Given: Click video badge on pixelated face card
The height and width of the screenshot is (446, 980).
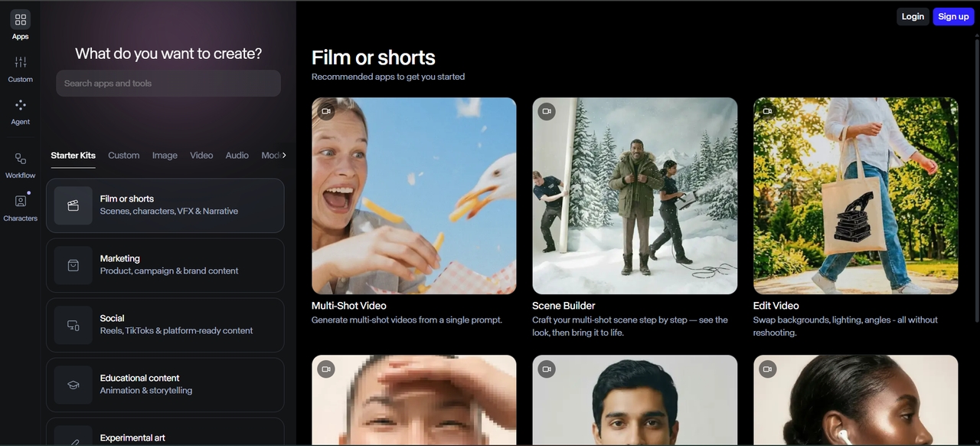Looking at the screenshot, I should point(325,369).
